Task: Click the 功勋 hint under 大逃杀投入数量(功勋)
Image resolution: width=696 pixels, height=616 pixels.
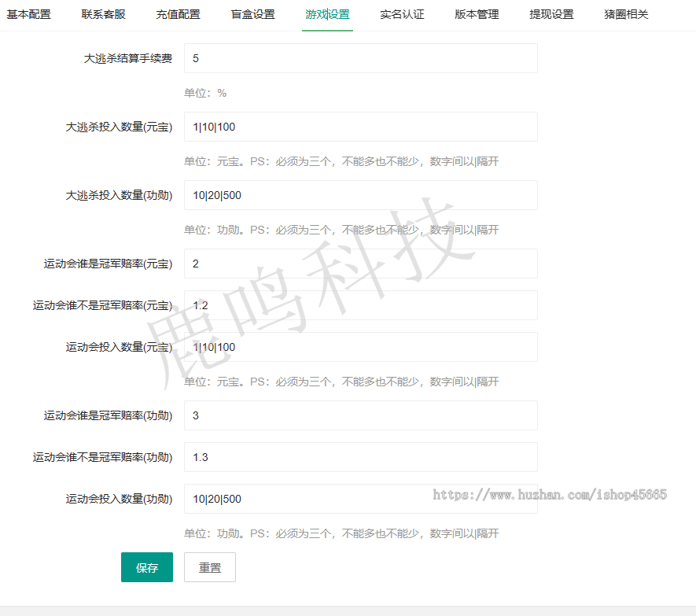Action: click(341, 230)
